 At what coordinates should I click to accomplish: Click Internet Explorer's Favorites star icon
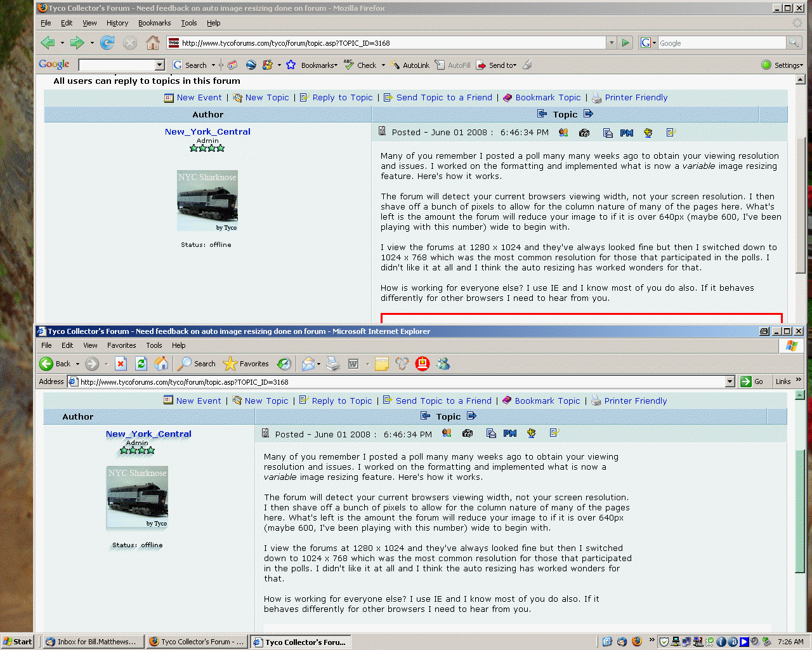click(x=230, y=364)
